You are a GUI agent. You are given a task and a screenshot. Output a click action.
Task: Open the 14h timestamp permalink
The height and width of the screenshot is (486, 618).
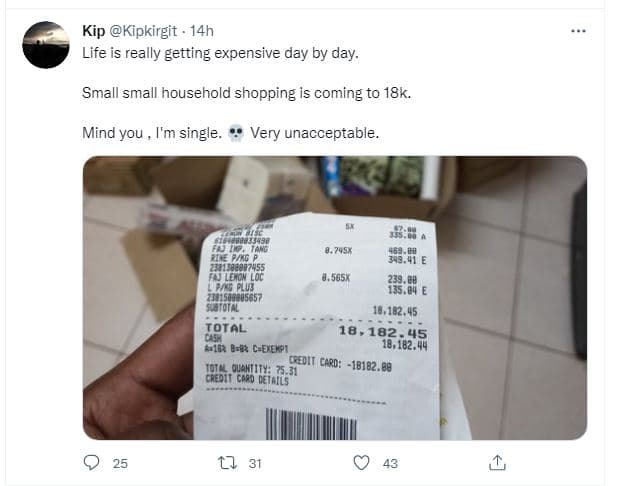click(x=202, y=31)
